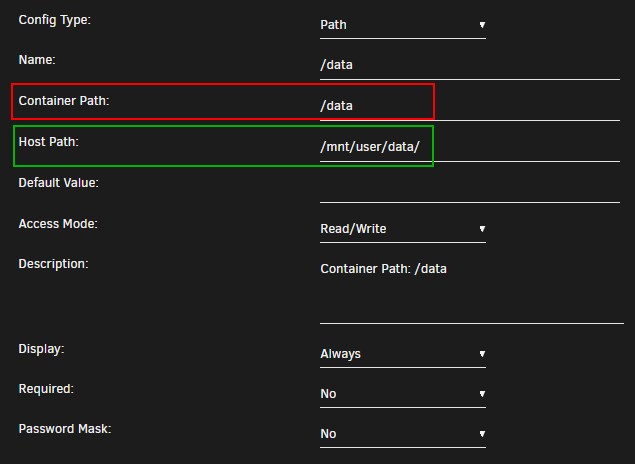Click the "Config Type:" label
The width and height of the screenshot is (635, 464).
(54, 19)
